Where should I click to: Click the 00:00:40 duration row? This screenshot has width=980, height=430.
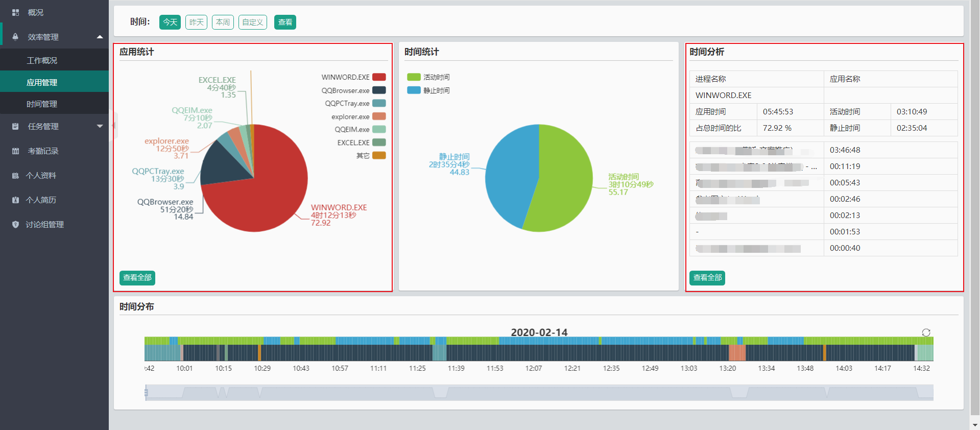[823, 248]
